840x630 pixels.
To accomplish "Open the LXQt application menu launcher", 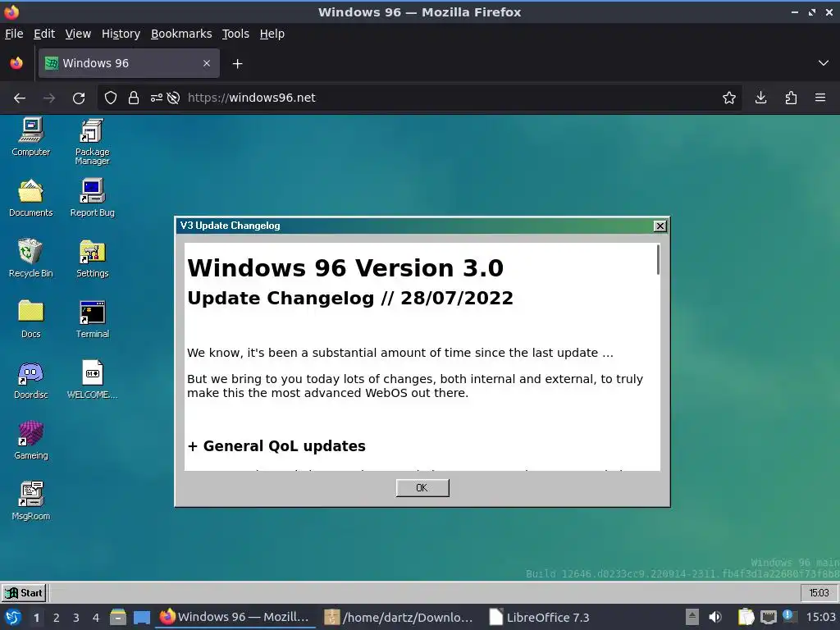I will (x=13, y=617).
